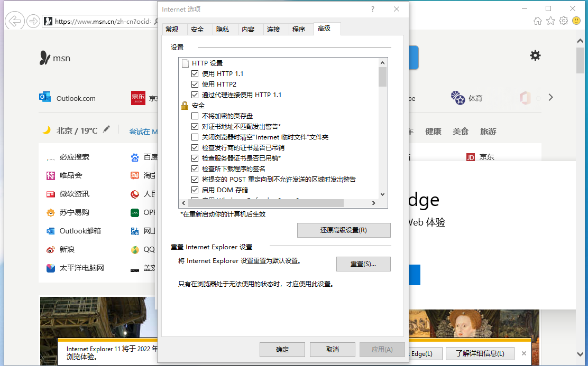Cancel dialog with 取消 button
The width and height of the screenshot is (588, 366).
[333, 350]
